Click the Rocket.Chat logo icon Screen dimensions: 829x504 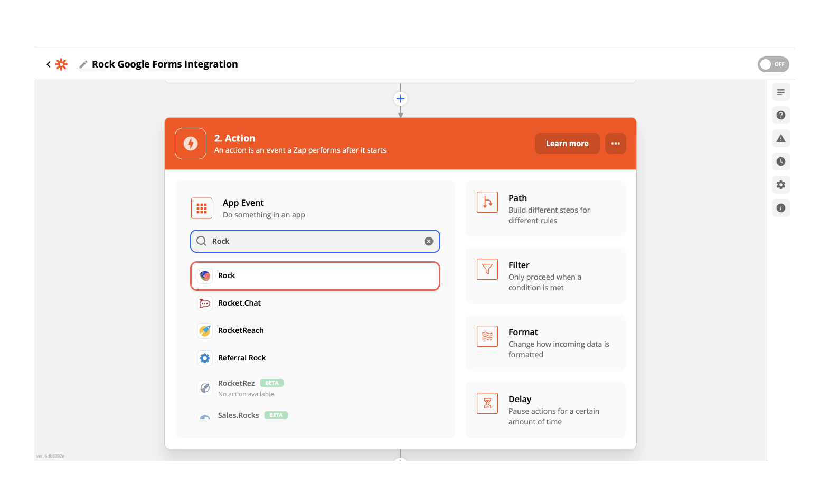[205, 303]
